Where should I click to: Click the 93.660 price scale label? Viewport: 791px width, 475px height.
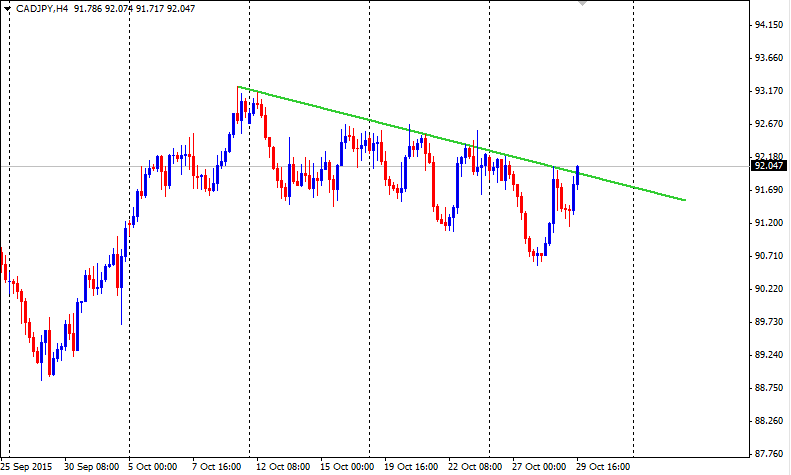coord(769,58)
